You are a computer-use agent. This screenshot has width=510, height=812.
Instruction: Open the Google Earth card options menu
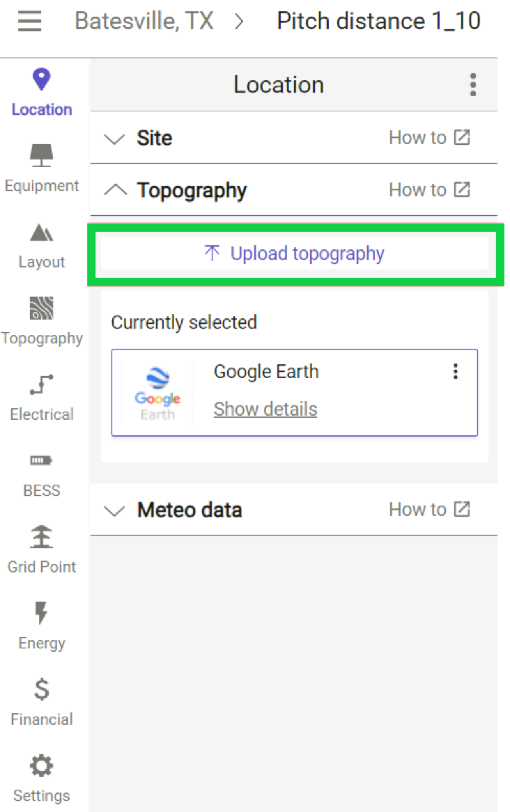[x=456, y=372]
